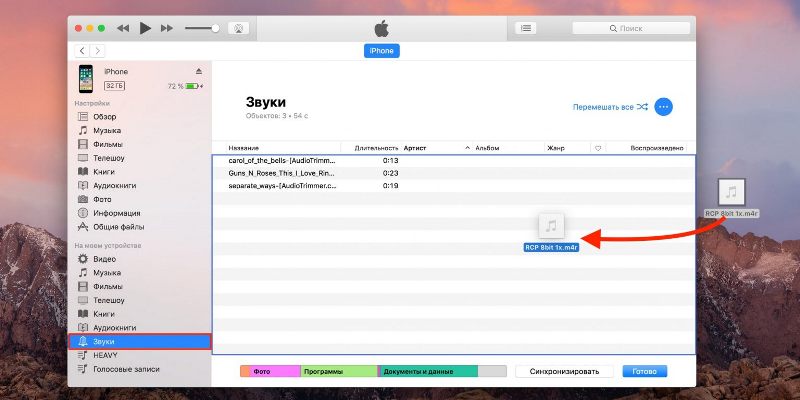Click the Синхронизировать button

(x=564, y=371)
